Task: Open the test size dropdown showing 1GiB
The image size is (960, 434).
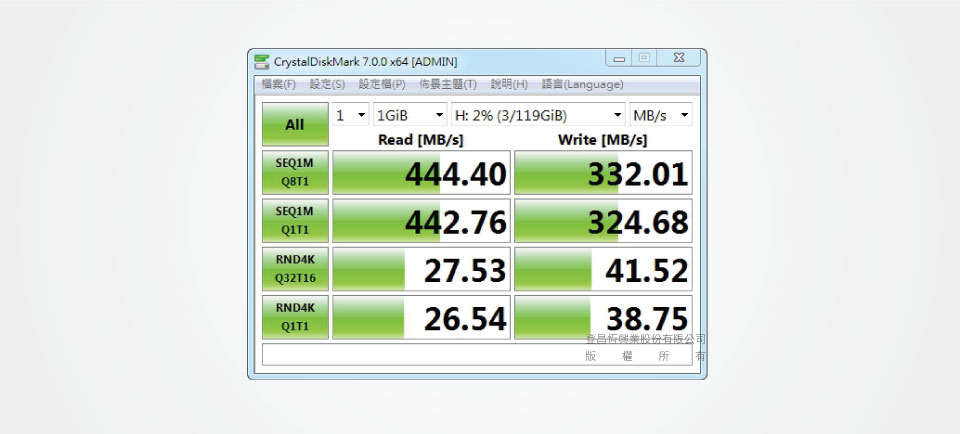Action: [x=410, y=114]
